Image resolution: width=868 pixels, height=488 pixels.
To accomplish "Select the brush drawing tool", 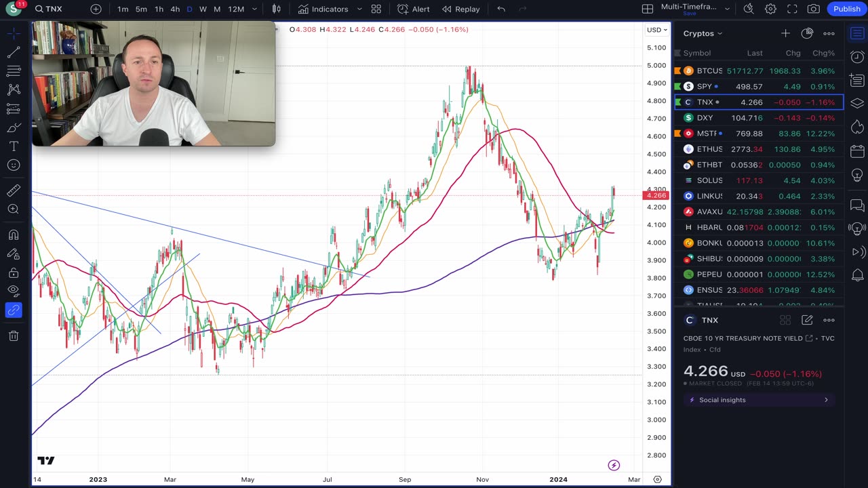I will point(14,127).
